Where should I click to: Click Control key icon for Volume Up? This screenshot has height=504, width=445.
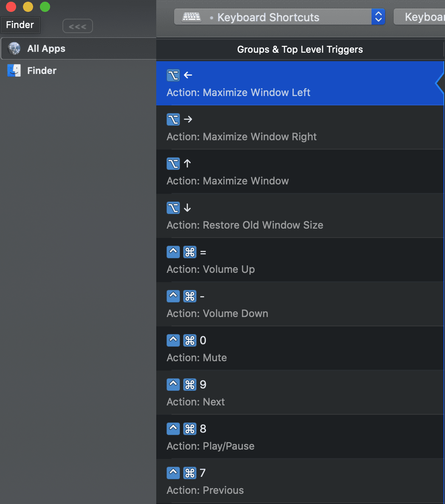(x=173, y=252)
